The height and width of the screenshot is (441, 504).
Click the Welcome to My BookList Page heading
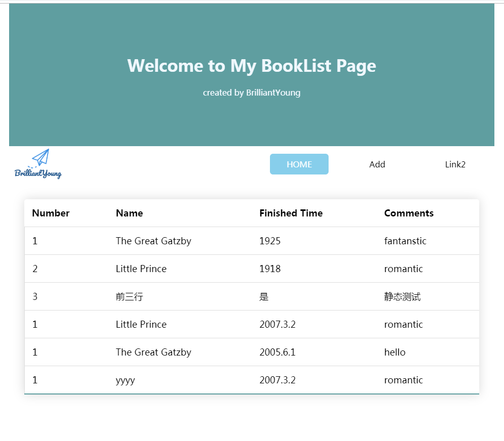click(x=252, y=66)
